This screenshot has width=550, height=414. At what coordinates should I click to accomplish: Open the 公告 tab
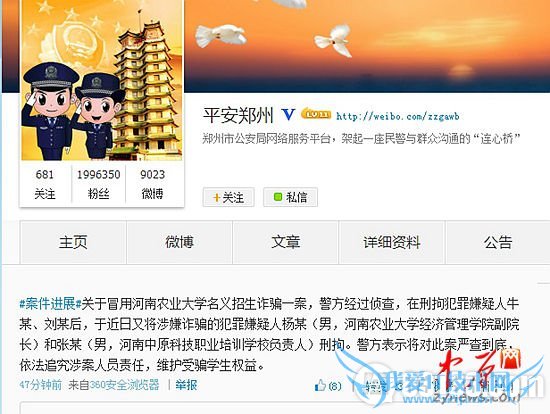(x=498, y=242)
